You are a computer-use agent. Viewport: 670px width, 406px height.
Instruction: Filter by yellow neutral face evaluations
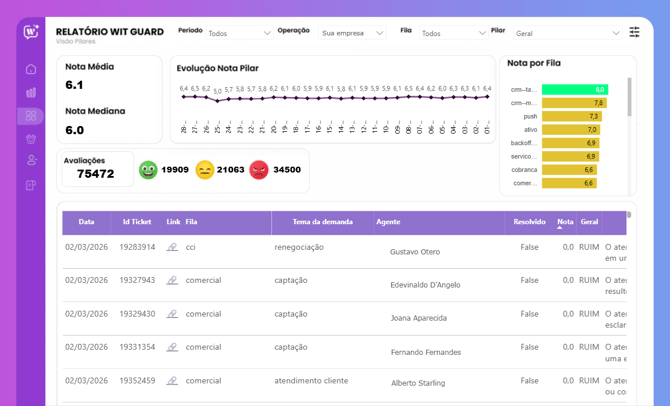pyautogui.click(x=204, y=170)
